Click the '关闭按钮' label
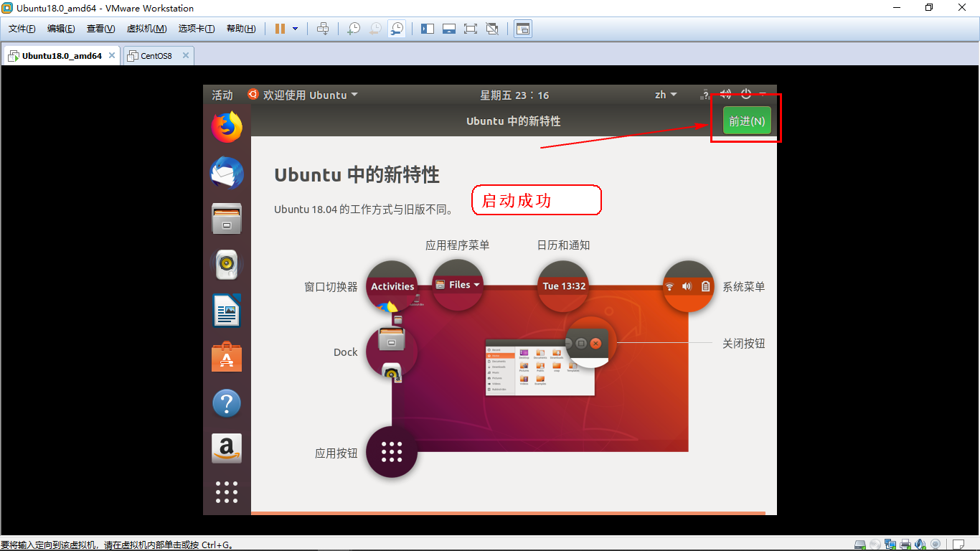The width and height of the screenshot is (980, 551). point(744,344)
